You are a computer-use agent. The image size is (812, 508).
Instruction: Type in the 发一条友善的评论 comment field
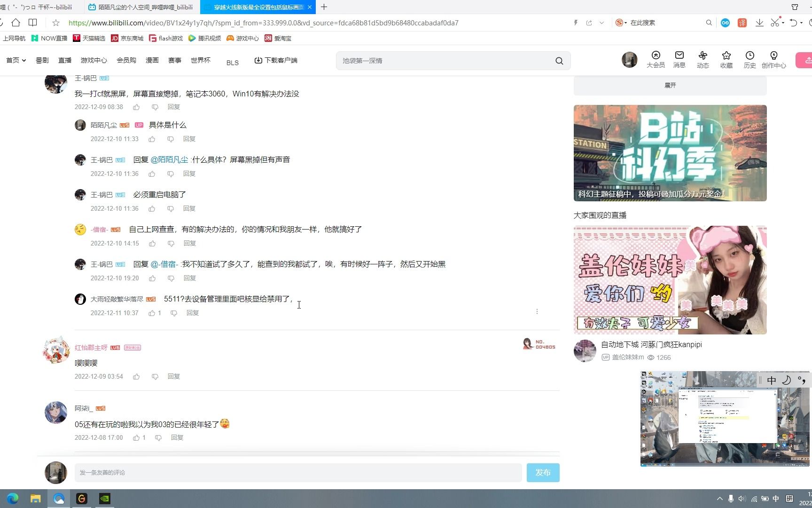296,472
